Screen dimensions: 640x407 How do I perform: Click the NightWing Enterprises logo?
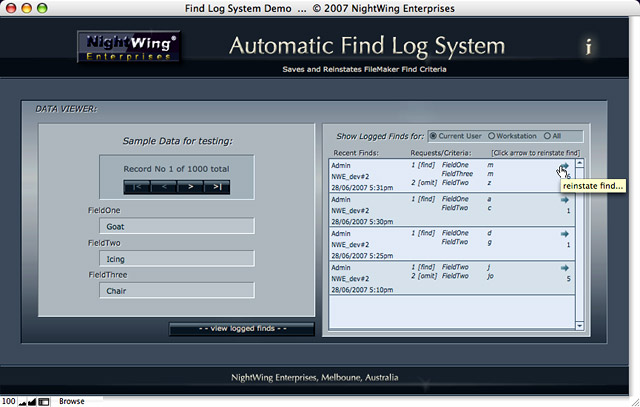129,47
